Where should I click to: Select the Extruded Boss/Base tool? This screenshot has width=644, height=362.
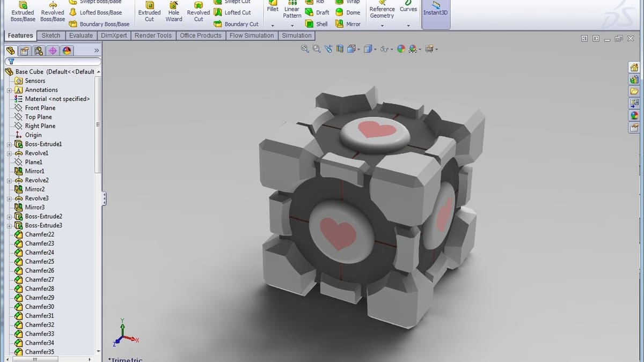(x=23, y=12)
